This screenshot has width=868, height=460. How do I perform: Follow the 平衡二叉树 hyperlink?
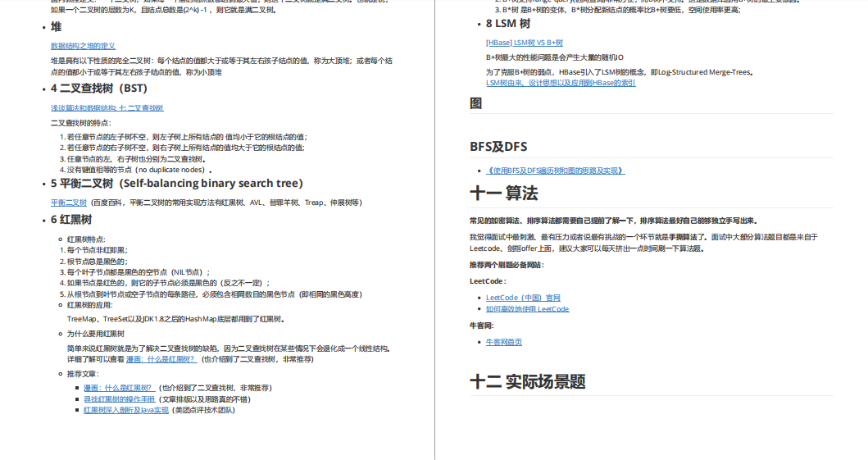click(69, 203)
